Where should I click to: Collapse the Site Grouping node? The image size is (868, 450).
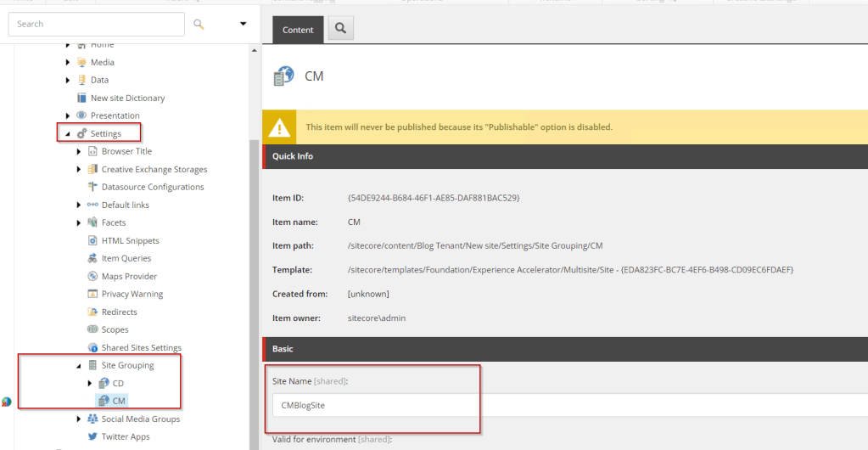[x=79, y=366]
